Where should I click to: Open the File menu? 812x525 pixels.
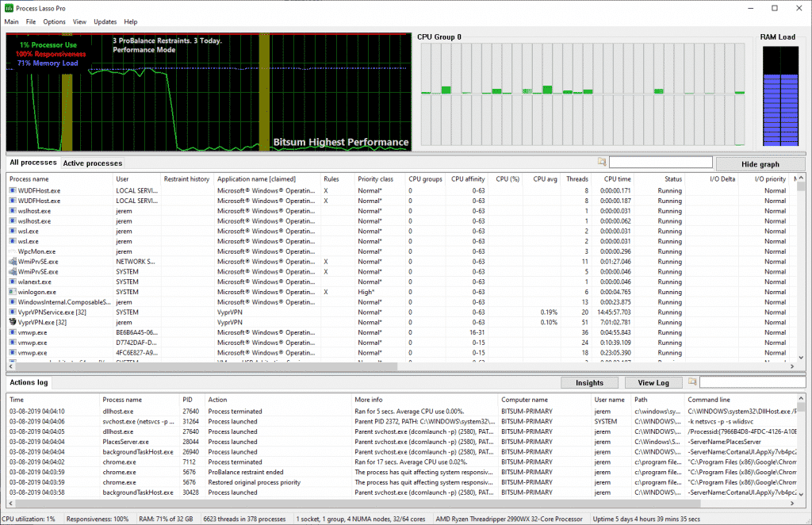point(31,21)
